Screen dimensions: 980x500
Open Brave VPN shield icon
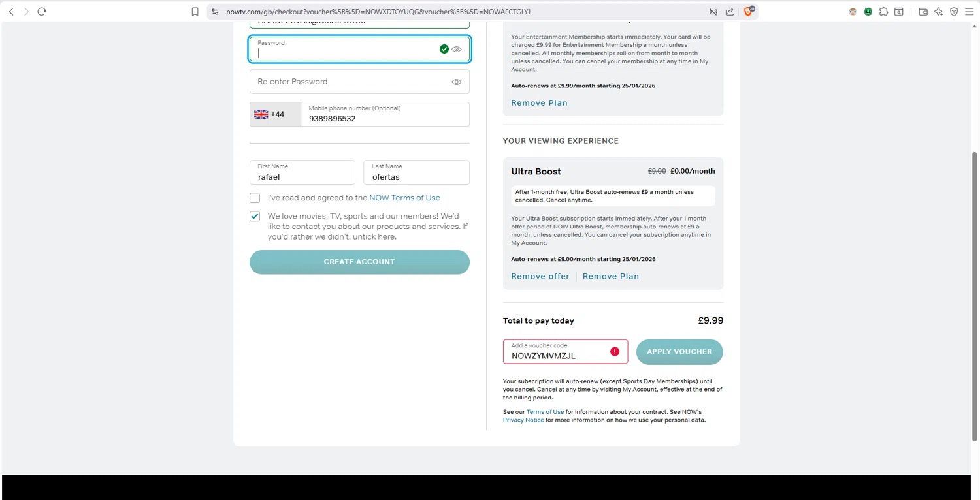pos(954,12)
